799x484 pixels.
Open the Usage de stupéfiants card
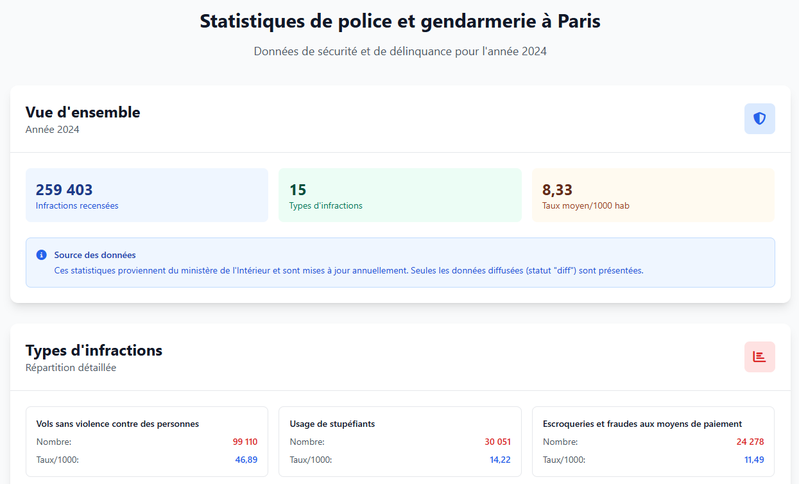tap(399, 441)
